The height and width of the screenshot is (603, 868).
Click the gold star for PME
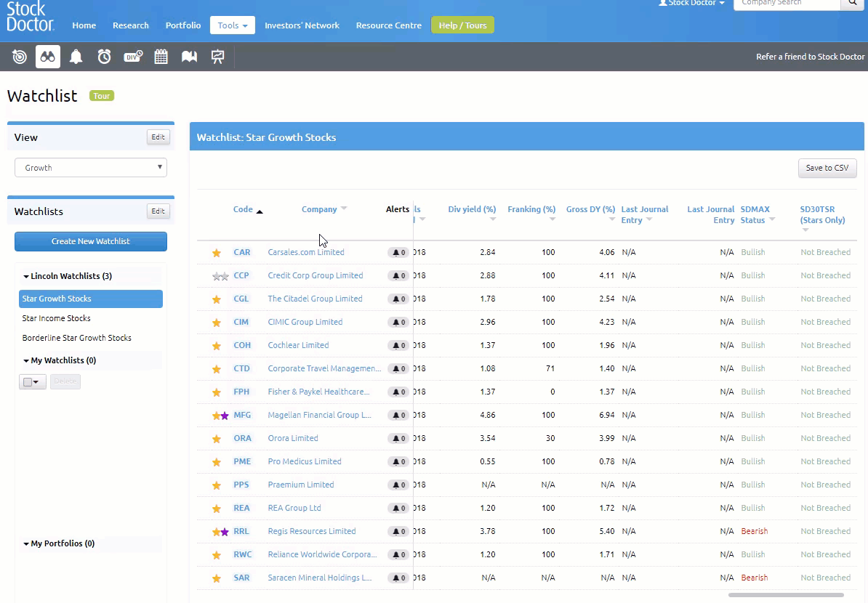point(217,462)
